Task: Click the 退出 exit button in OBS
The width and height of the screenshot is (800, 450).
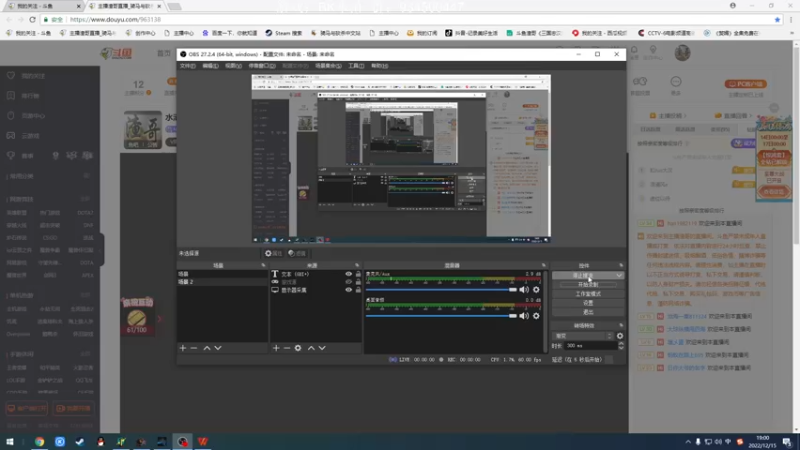Action: click(588, 312)
